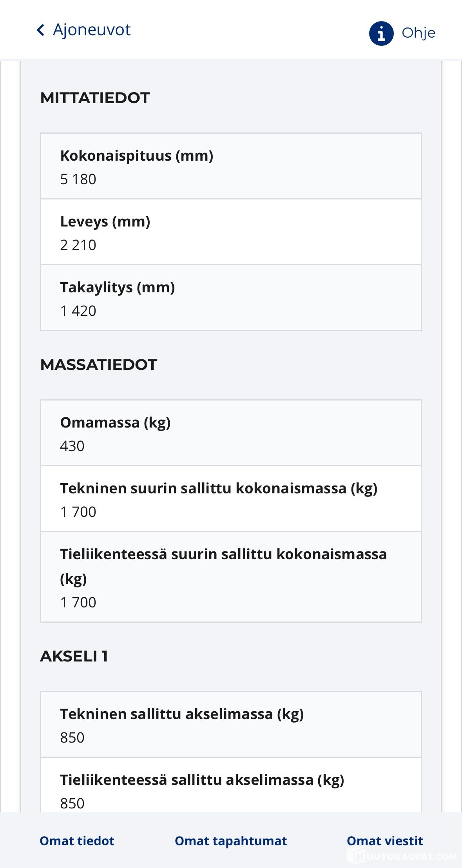Select Tekninen suurin sallittu kokonaismassa row
This screenshot has height=868, width=462.
coord(231,498)
